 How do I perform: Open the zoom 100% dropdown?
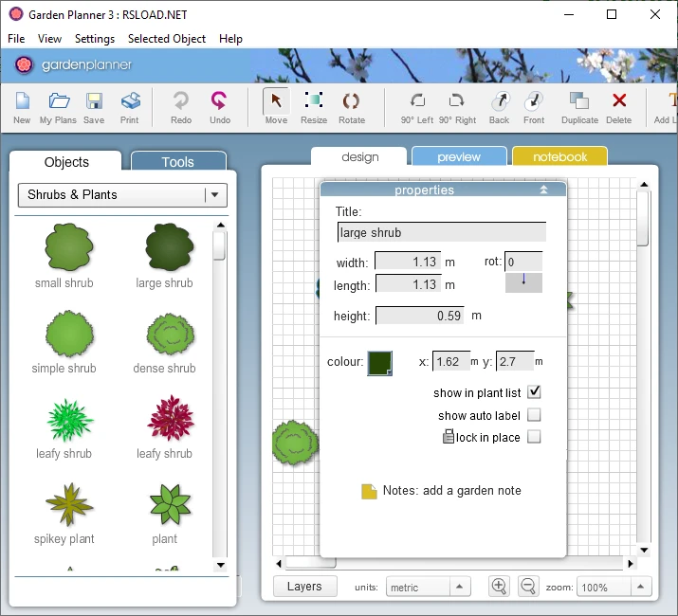point(643,588)
